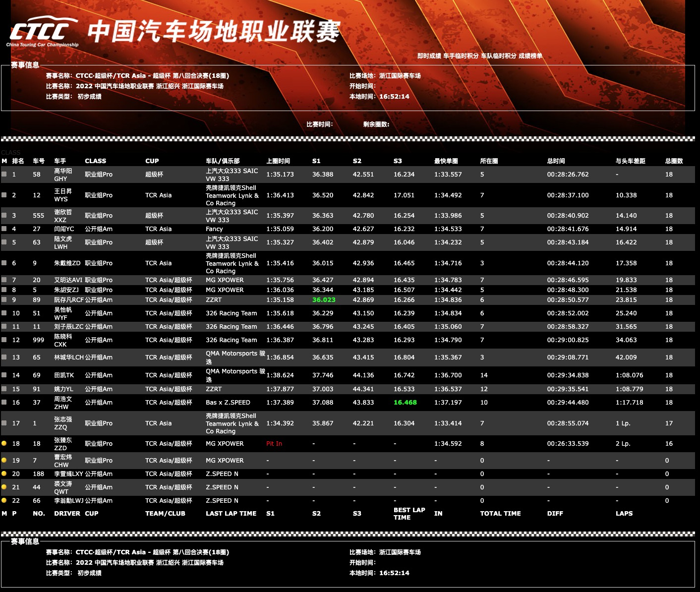
Task: Open the 即时成绩 live results link
Action: pyautogui.click(x=429, y=56)
